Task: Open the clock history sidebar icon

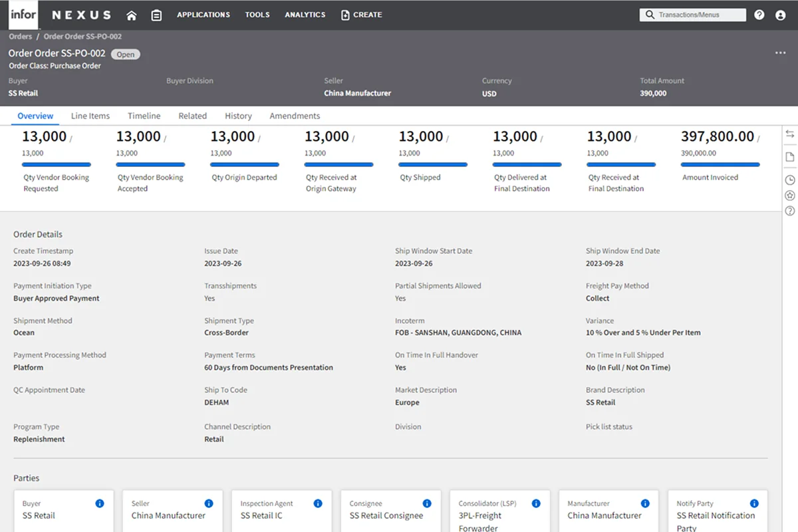Action: [x=790, y=180]
